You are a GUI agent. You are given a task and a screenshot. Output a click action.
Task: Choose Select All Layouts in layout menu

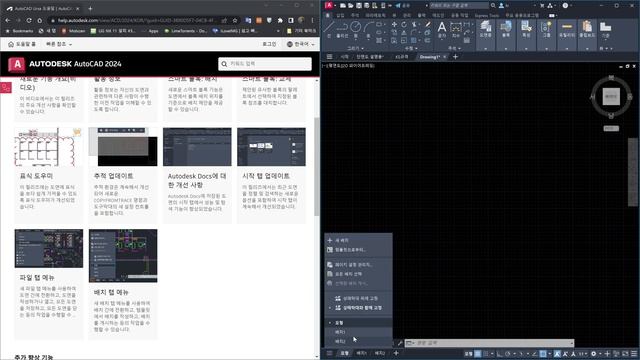[358, 274]
